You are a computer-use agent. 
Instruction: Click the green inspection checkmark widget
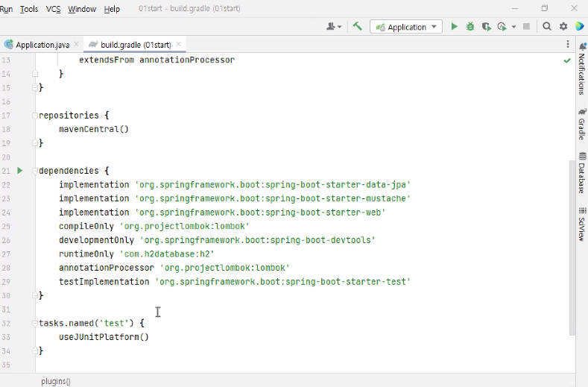pyautogui.click(x=567, y=60)
